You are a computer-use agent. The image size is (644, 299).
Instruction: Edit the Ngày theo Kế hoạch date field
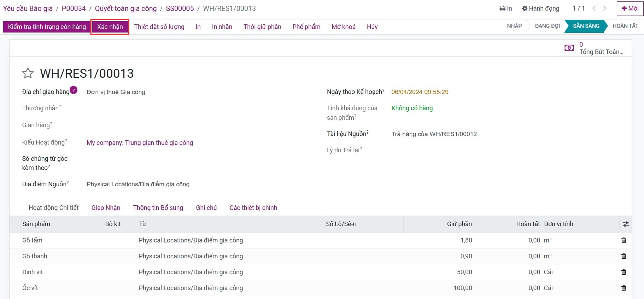click(x=420, y=92)
